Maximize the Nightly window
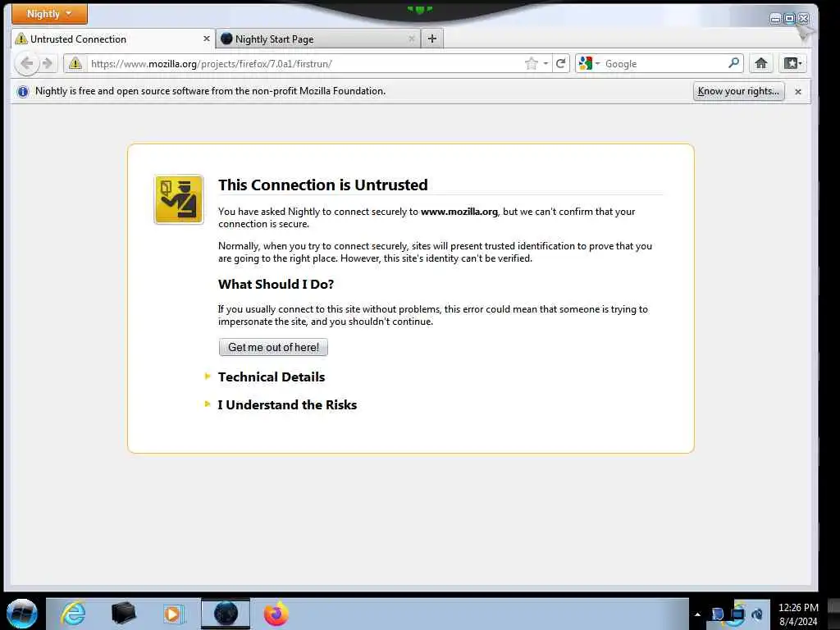840x630 pixels. pyautogui.click(x=789, y=19)
